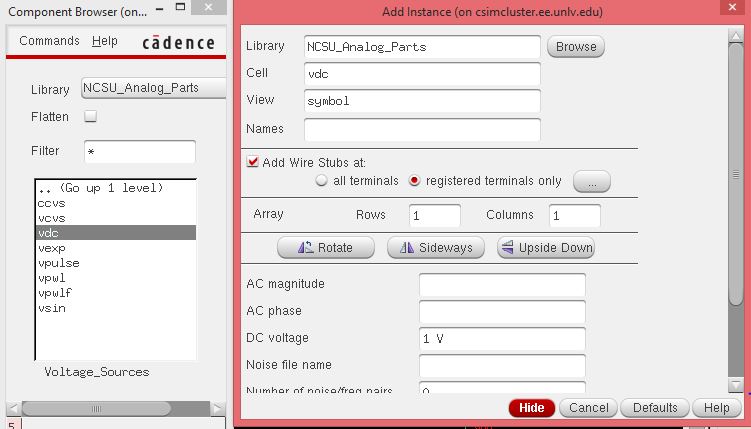Screen dimensions: 751x429
Task: Click the Component Browser scroll right arrow
Action: (x=218, y=408)
